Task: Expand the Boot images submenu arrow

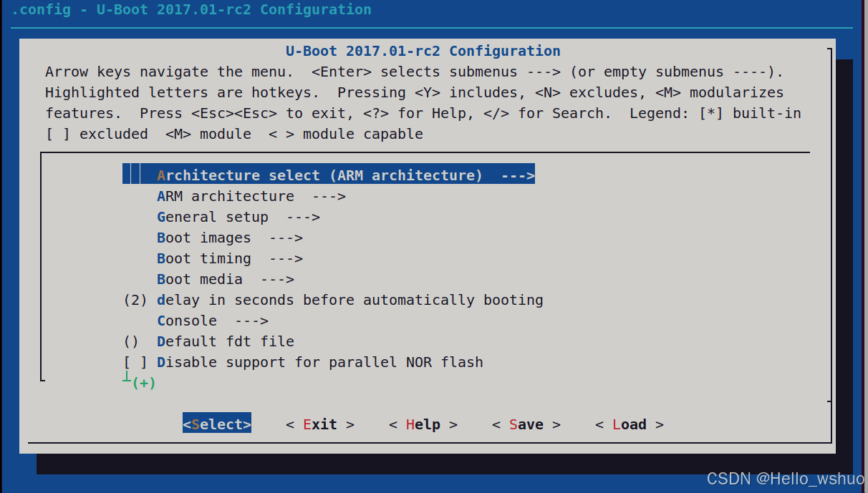Action: 286,238
